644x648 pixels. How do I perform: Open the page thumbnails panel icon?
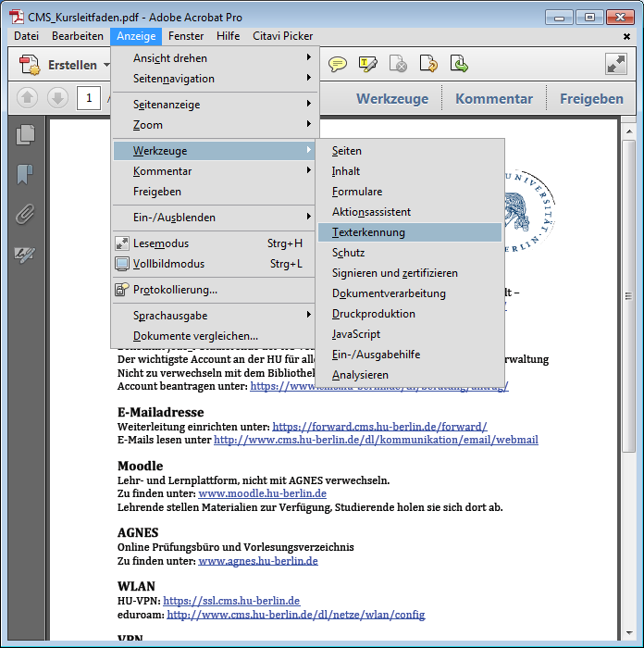coord(25,135)
